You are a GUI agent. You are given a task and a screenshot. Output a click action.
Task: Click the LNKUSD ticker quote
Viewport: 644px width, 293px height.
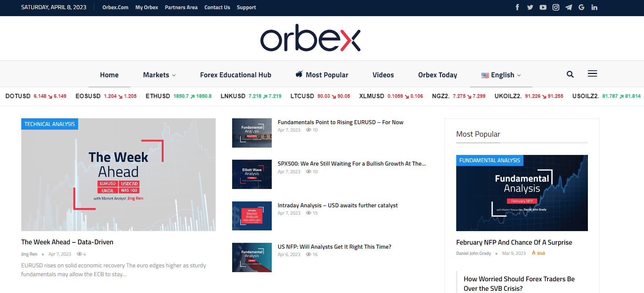click(251, 96)
